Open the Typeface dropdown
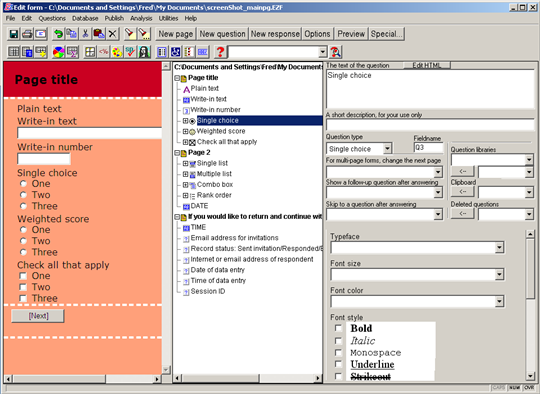Viewport: 540px width, 394px height. 499,247
